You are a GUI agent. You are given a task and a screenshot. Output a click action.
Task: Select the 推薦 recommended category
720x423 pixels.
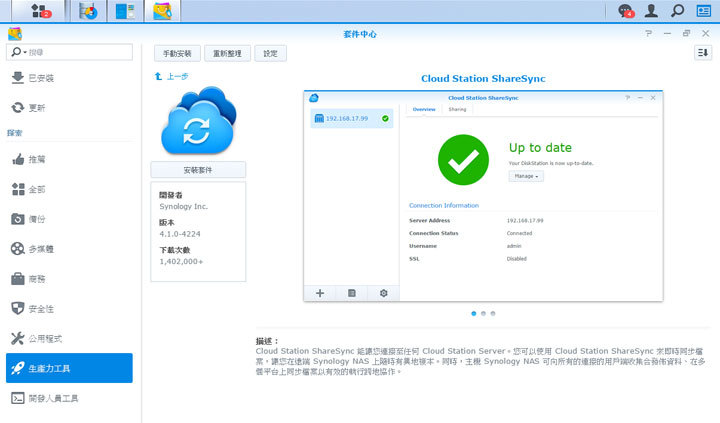[x=69, y=159]
